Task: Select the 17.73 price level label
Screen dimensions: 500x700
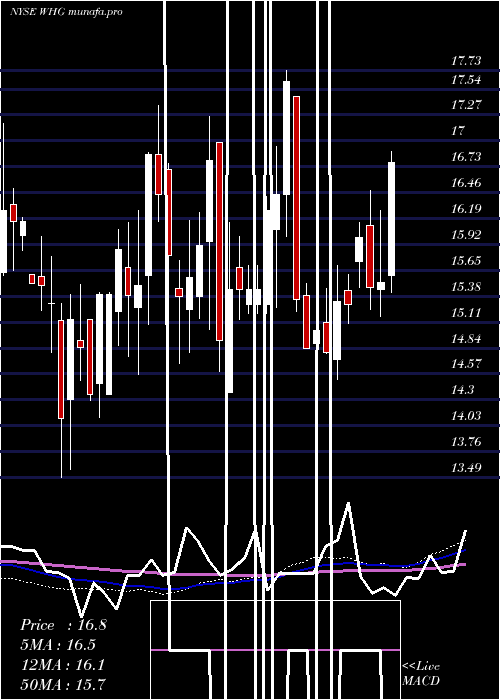Action: tap(466, 61)
